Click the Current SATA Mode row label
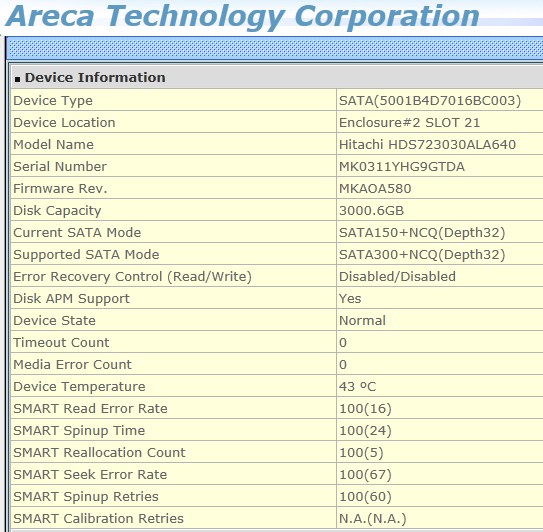Viewport: 543px width, 532px height. coord(77,232)
